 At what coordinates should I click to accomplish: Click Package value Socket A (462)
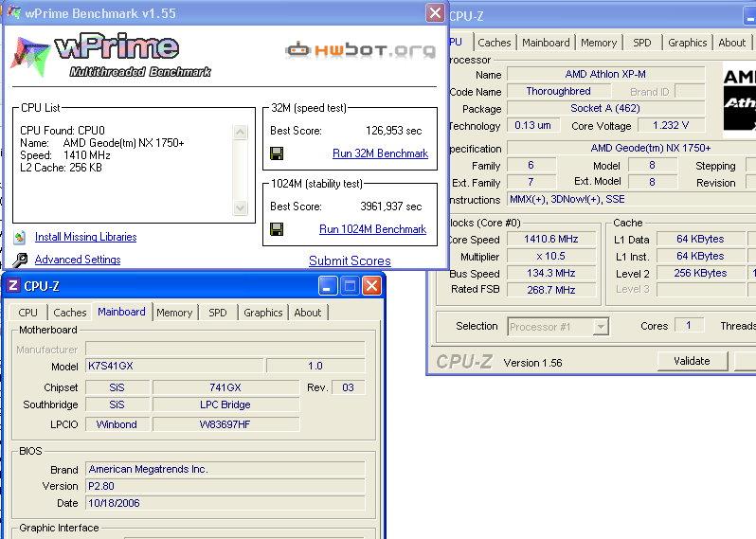pyautogui.click(x=605, y=108)
